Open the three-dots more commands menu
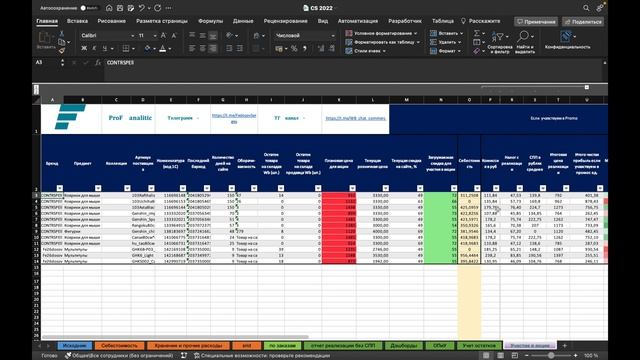The height and width of the screenshot is (360, 640). (x=169, y=8)
